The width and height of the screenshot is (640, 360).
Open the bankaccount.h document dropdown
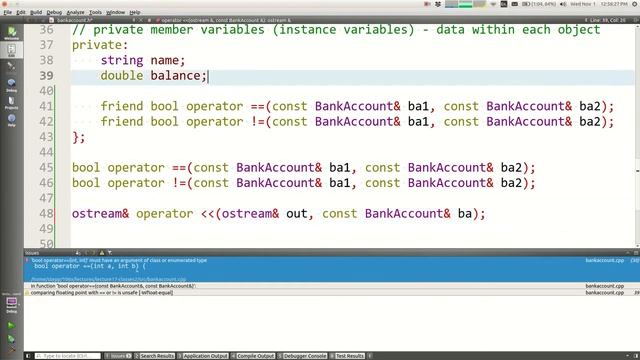pos(94,20)
